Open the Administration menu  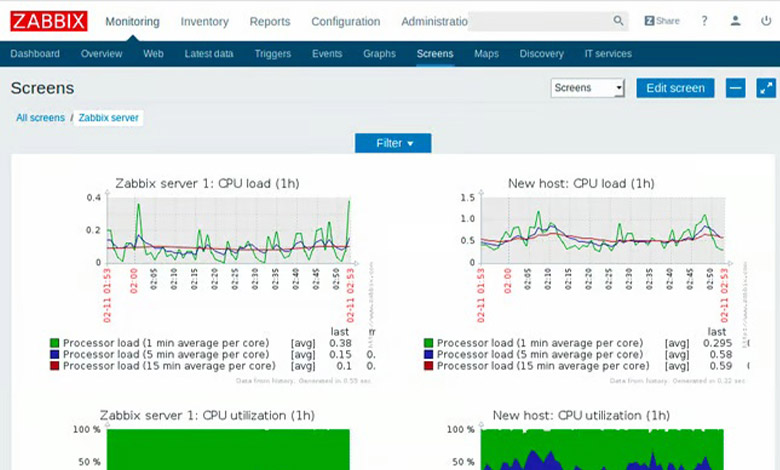tap(434, 21)
